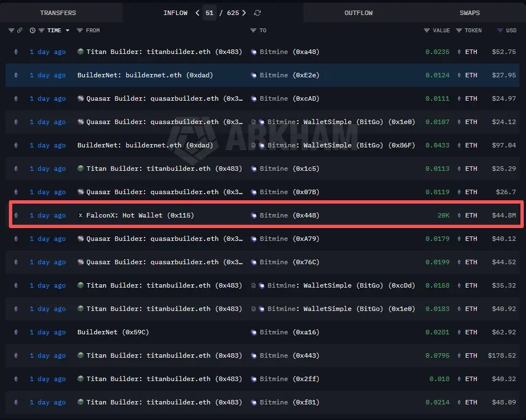Click Quasar Builder logo in $24.97 row
The image size is (526, 420).
(81, 98)
